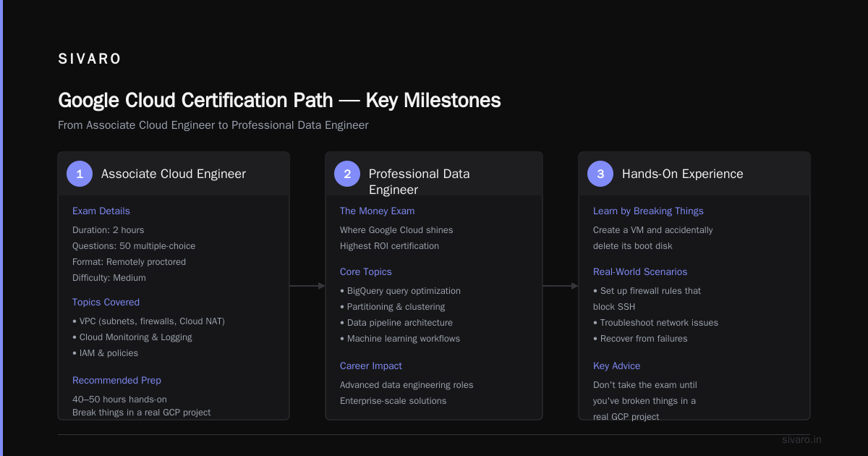Click the 'IAM & policies' bullet

(x=105, y=353)
